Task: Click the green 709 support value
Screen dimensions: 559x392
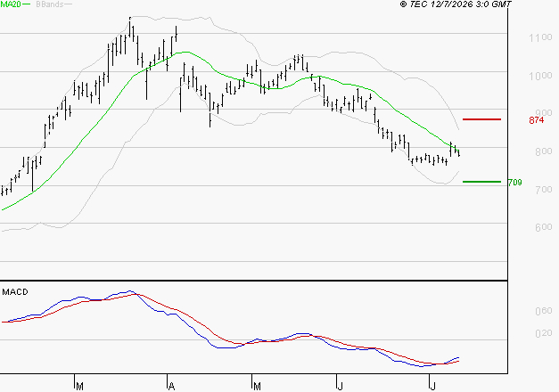Action: [x=515, y=183]
